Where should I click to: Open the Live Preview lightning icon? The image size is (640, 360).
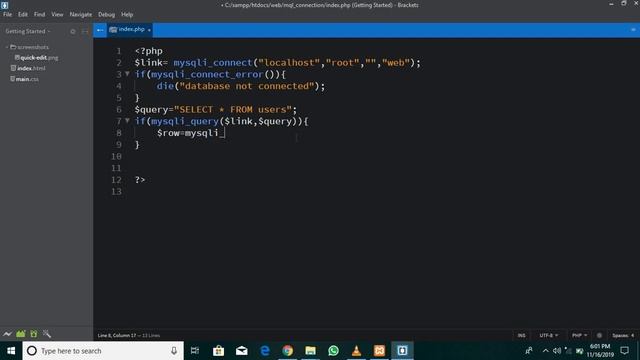(7, 334)
